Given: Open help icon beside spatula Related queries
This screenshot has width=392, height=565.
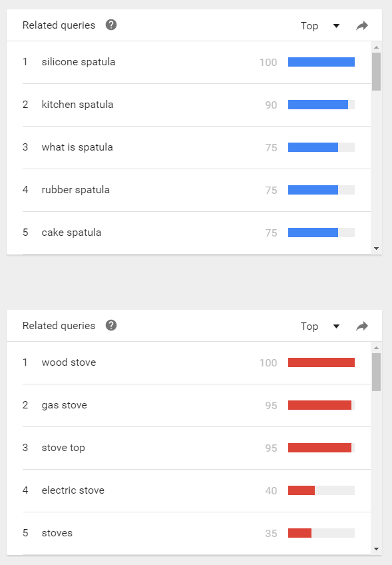Looking at the screenshot, I should pos(111,25).
